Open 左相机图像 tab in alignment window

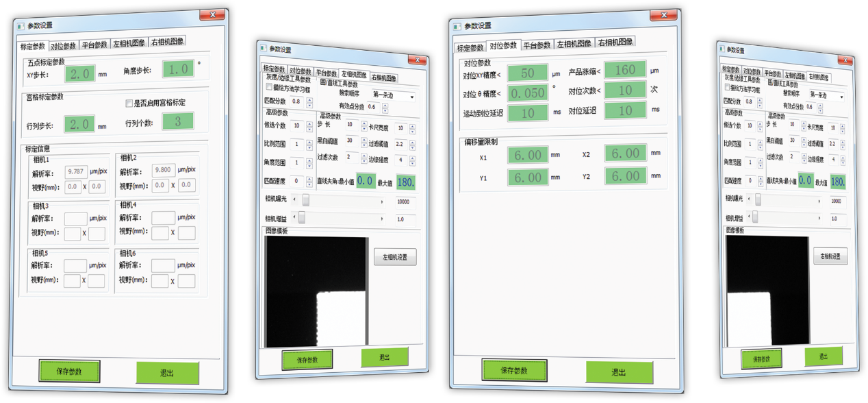click(574, 43)
